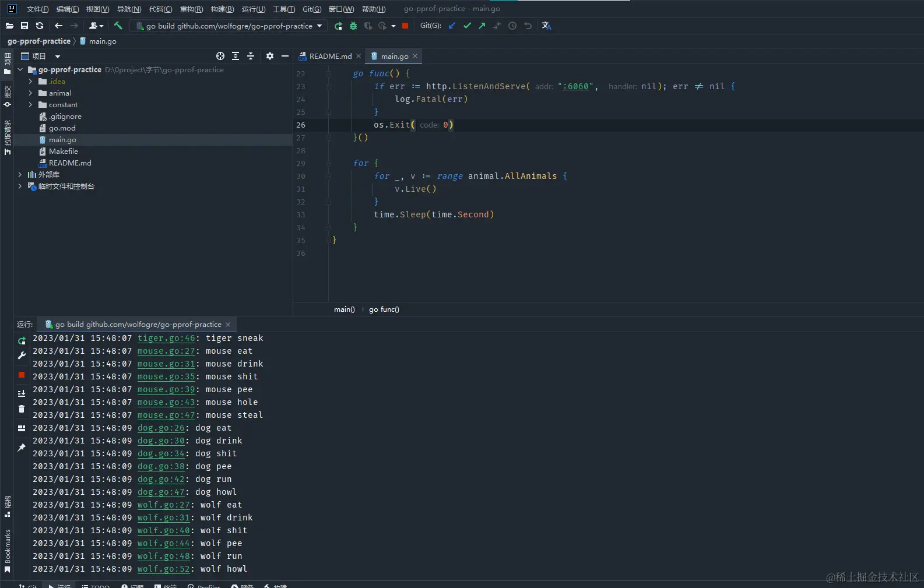Select README.md in the project tree
Viewport: 924px width, 588px height.
click(x=70, y=163)
